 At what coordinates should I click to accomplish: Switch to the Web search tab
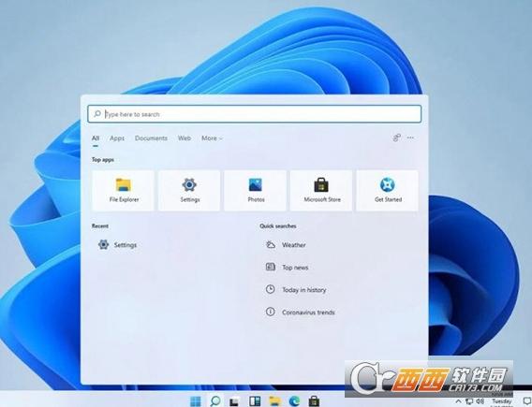point(185,138)
